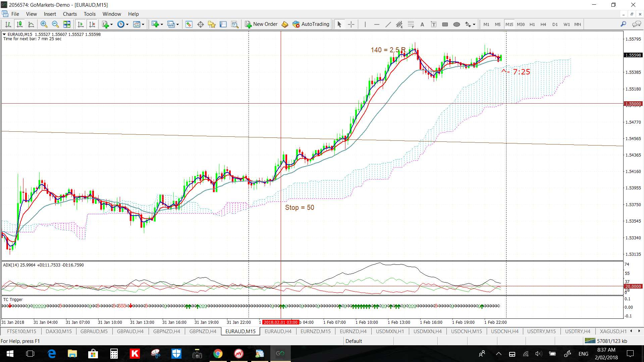Image resolution: width=644 pixels, height=362 pixels.
Task: Open the Data Window crosshair icon
Action: point(200,24)
